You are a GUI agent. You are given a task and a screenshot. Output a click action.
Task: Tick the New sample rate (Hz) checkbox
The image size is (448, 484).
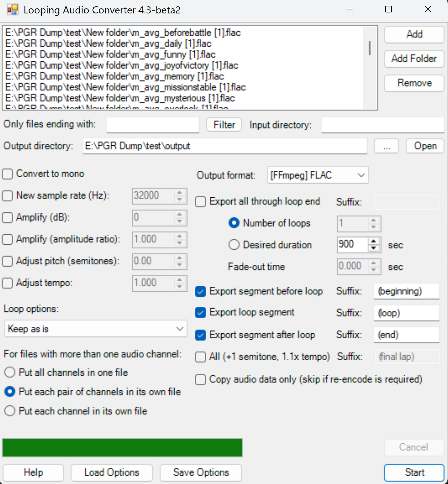7,196
